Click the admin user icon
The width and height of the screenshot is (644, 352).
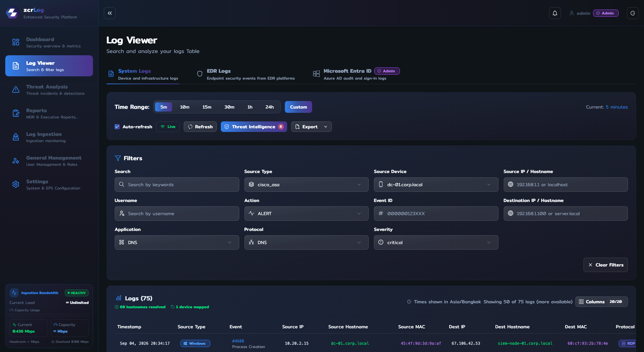coord(572,13)
